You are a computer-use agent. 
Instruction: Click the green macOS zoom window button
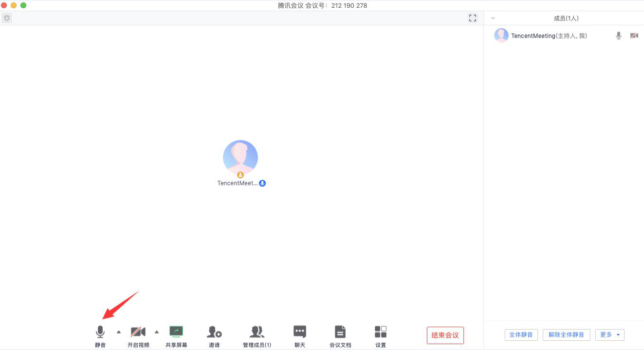point(23,5)
